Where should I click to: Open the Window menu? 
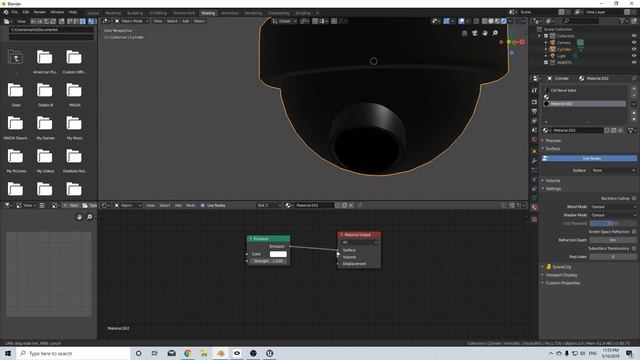pyautogui.click(x=57, y=12)
